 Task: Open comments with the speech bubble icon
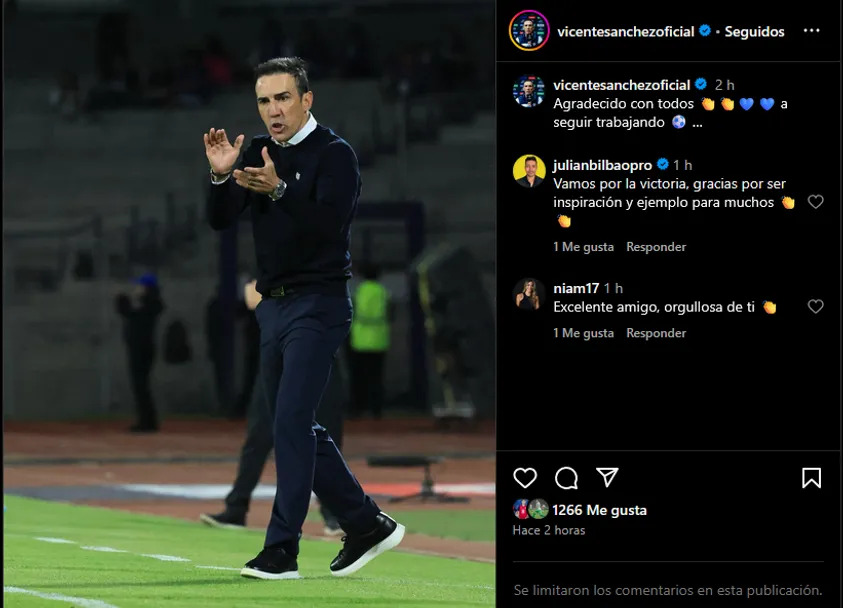[566, 478]
